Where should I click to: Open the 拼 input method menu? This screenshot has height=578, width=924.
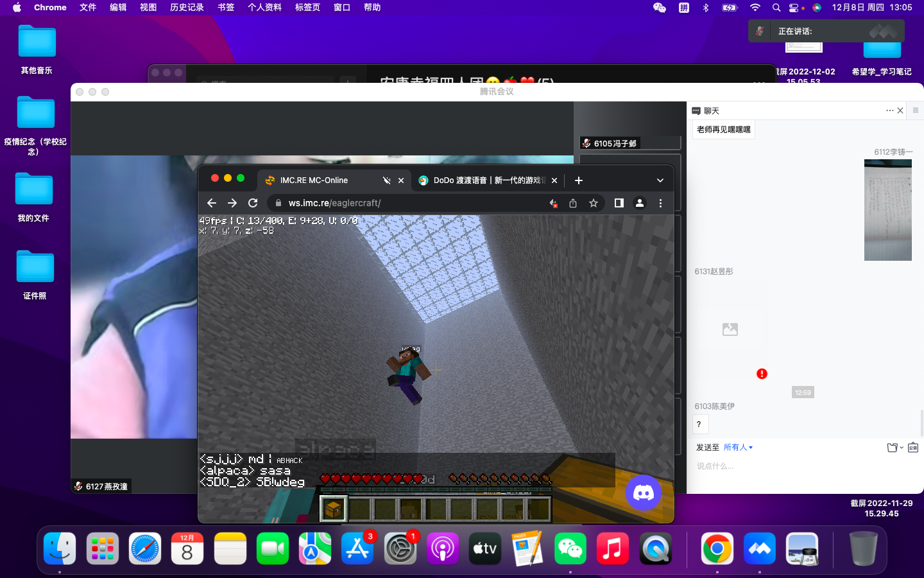click(x=684, y=8)
